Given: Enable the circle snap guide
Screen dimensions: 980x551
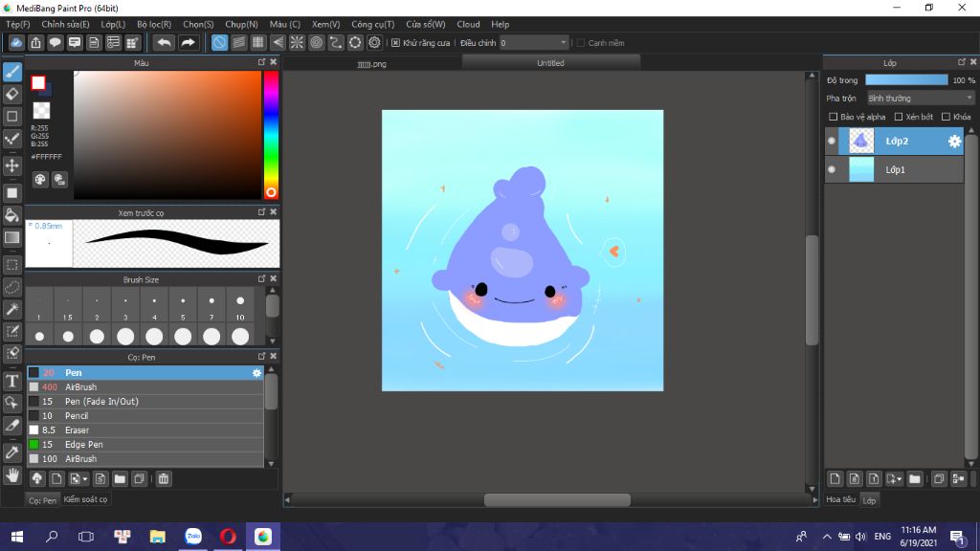Looking at the screenshot, I should (316, 42).
